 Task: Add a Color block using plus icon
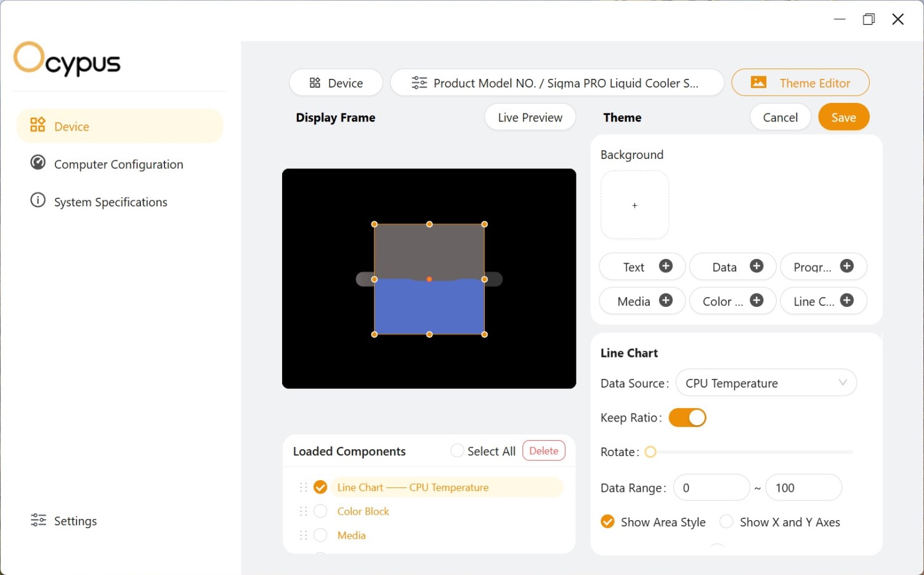click(x=756, y=300)
